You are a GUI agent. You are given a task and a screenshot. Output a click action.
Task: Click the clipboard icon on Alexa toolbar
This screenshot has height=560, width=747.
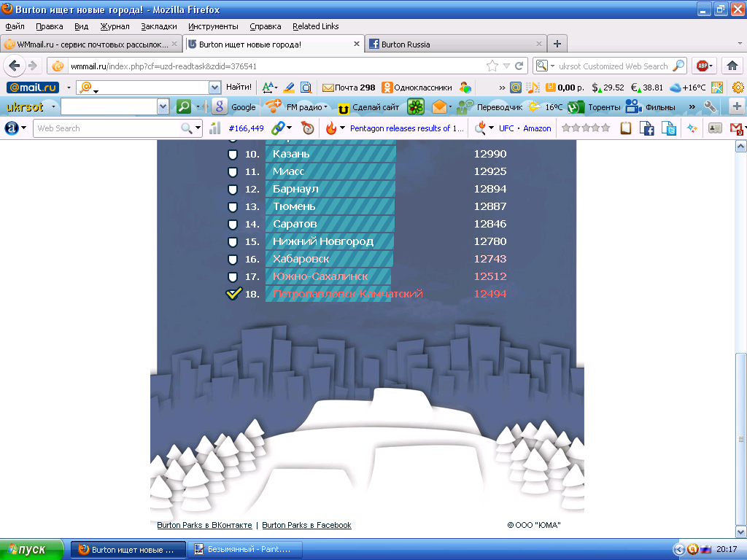[625, 128]
